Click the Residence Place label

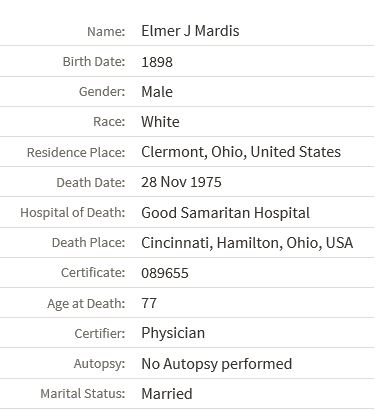(76, 153)
